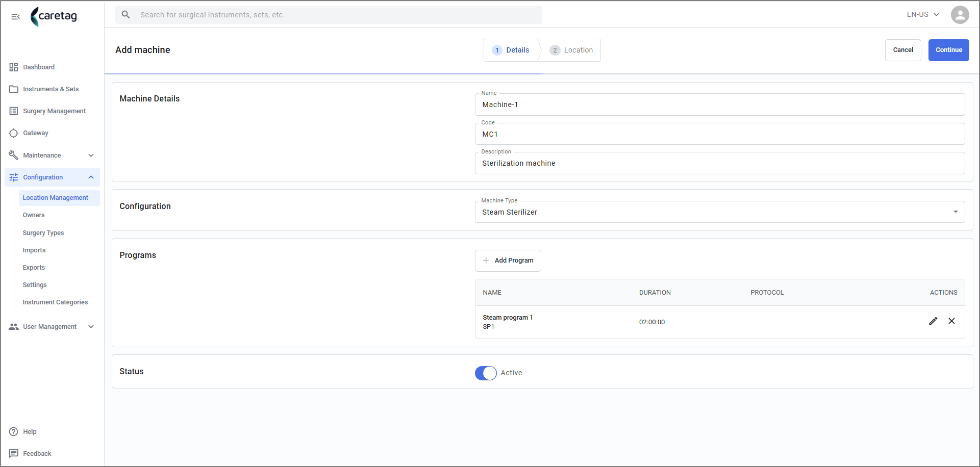Click the Cancel button
This screenshot has height=467, width=980.
click(903, 50)
